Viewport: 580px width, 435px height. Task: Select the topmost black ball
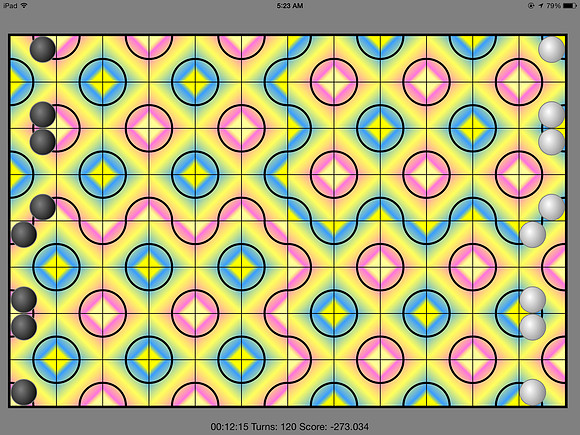(43, 49)
